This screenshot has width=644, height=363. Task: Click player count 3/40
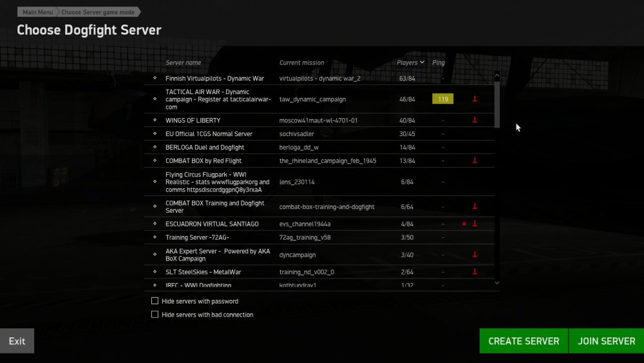[x=407, y=255]
